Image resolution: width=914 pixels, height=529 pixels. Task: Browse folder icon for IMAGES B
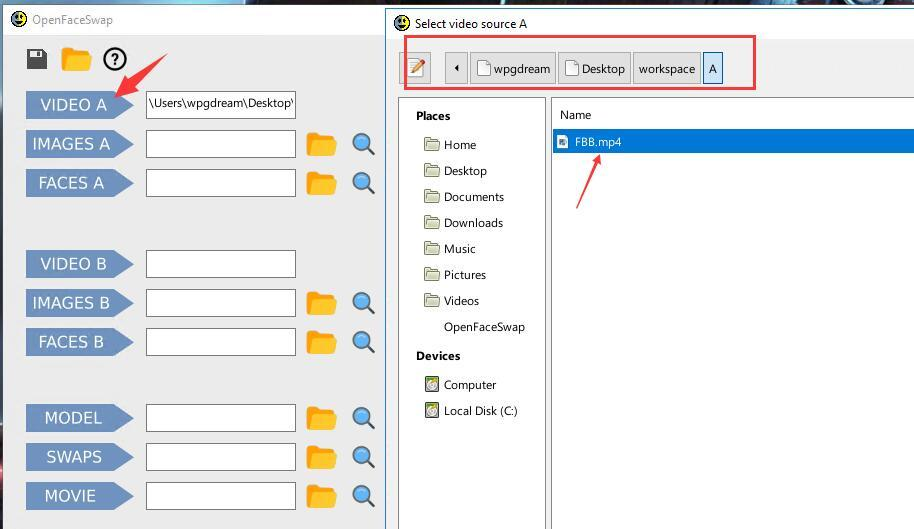(322, 303)
